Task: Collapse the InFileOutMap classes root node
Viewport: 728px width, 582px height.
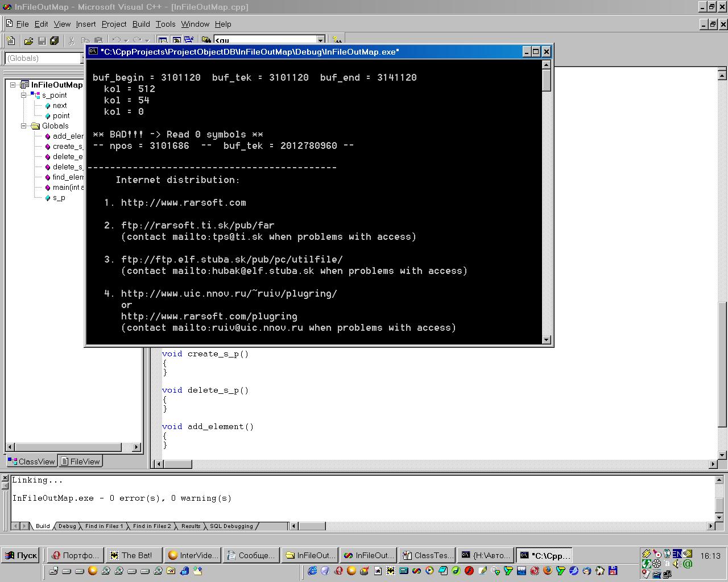Action: pyautogui.click(x=13, y=85)
